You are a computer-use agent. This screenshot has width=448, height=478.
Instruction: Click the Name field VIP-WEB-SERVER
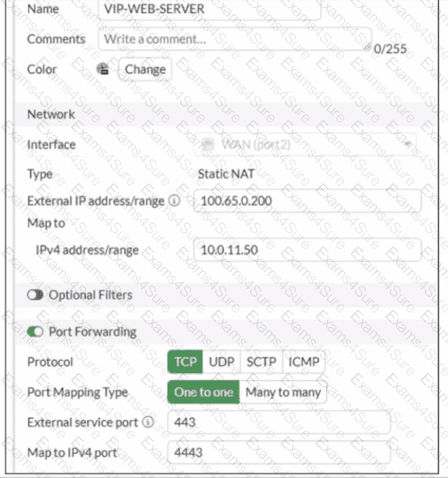point(210,9)
